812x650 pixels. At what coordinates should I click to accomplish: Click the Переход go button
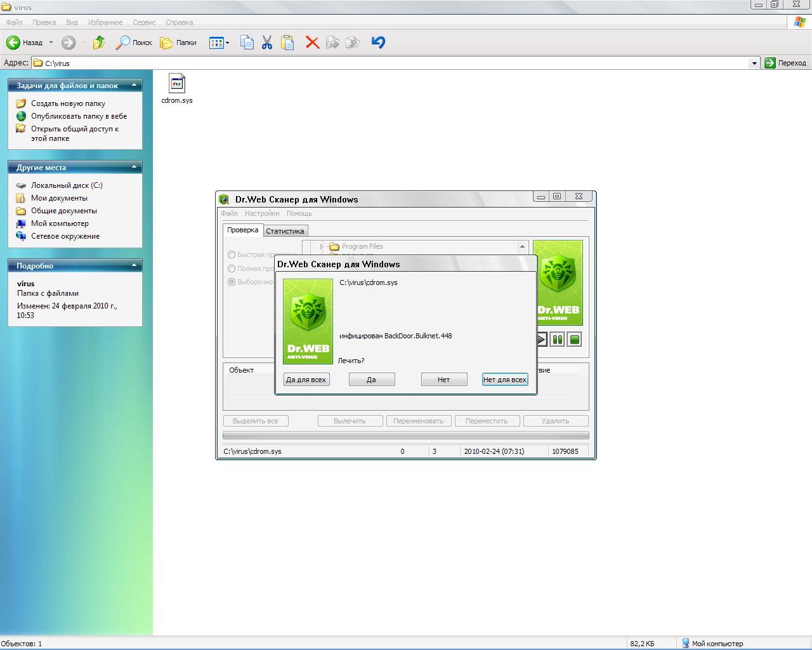tap(785, 63)
